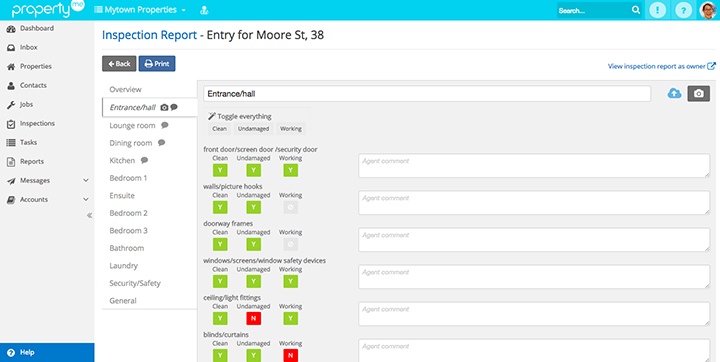
Task: Toggle Working for front door item
Action: [x=290, y=170]
